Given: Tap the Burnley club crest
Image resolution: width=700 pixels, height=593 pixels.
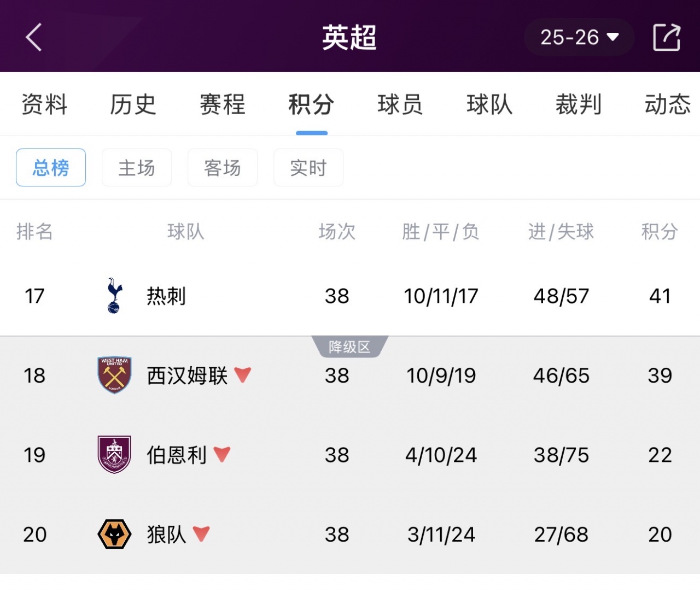Looking at the screenshot, I should click(x=114, y=454).
